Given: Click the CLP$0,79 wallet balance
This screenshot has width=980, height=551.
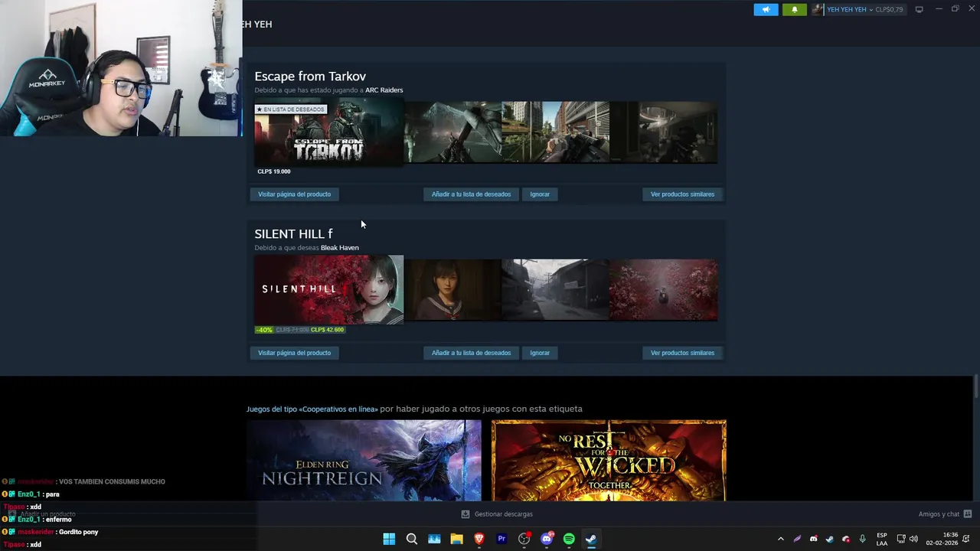Looking at the screenshot, I should [x=889, y=9].
